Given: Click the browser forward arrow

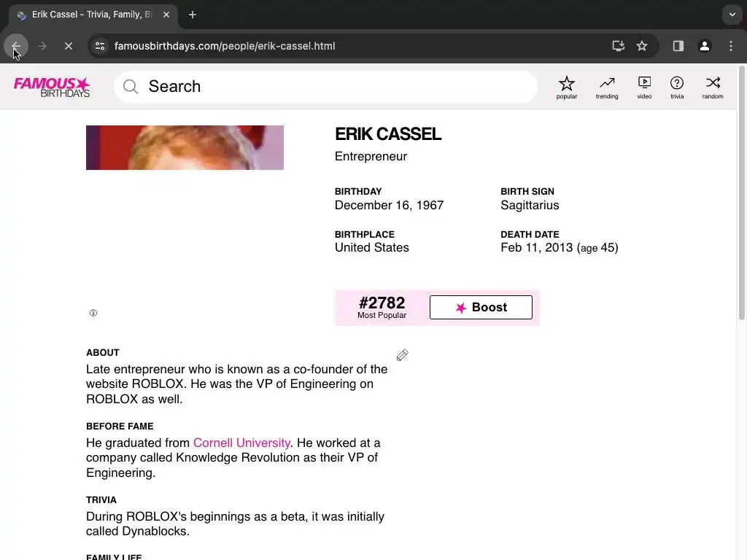Looking at the screenshot, I should click(x=42, y=46).
